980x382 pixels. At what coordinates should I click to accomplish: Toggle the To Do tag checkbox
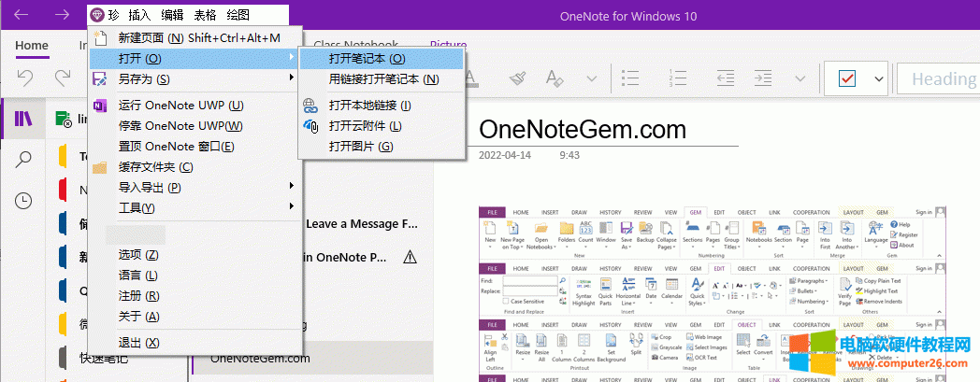(847, 78)
